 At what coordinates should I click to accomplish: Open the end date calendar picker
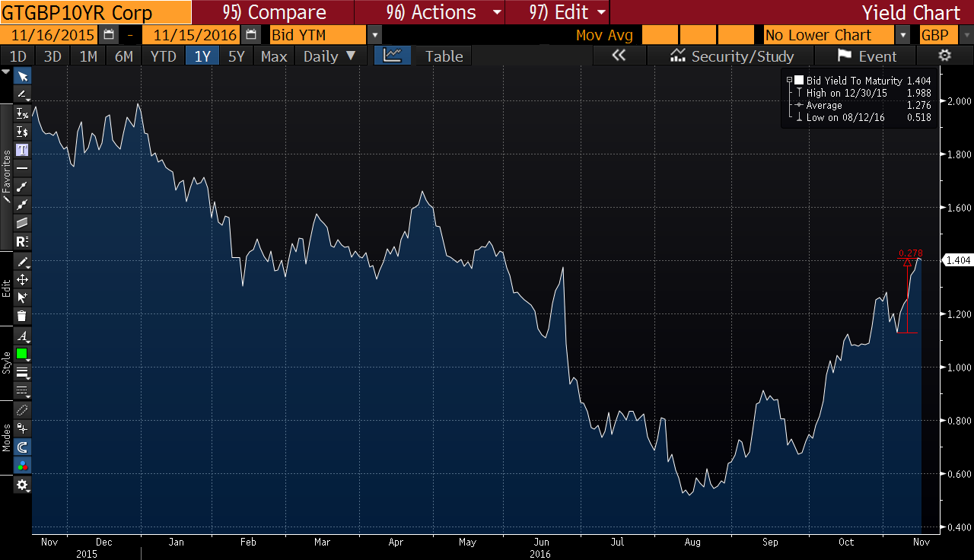[x=251, y=35]
